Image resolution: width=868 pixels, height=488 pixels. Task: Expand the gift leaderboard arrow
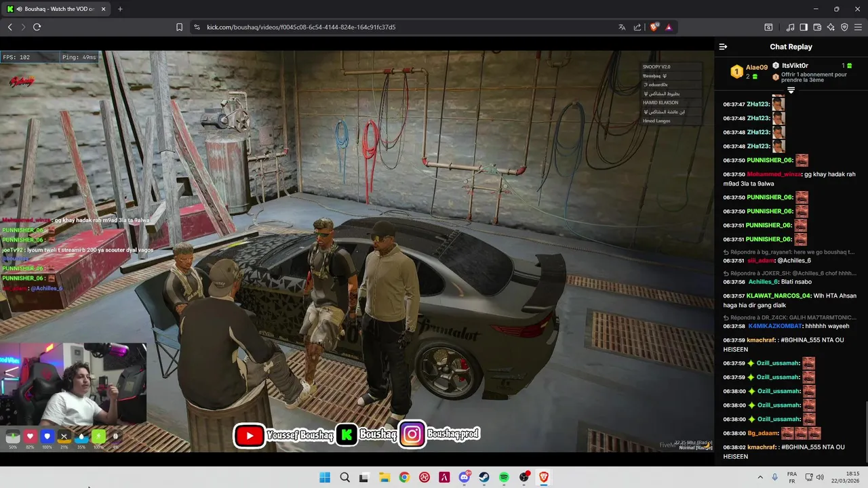[x=791, y=90]
